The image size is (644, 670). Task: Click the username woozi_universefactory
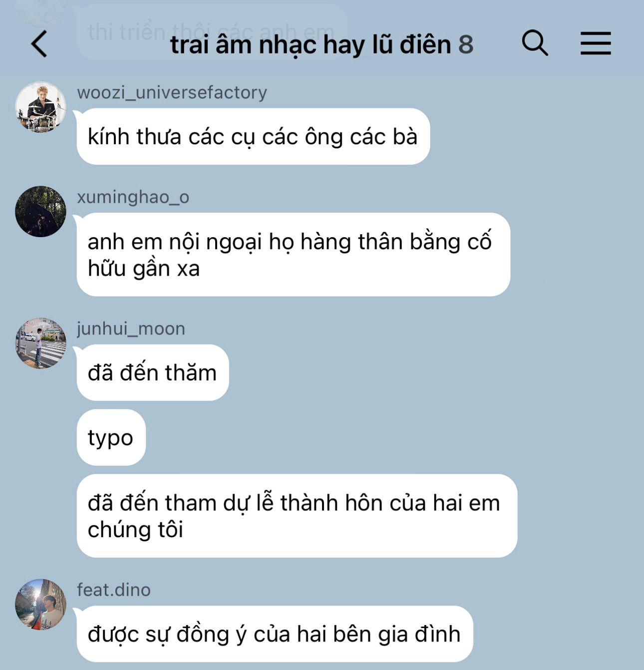point(172,92)
